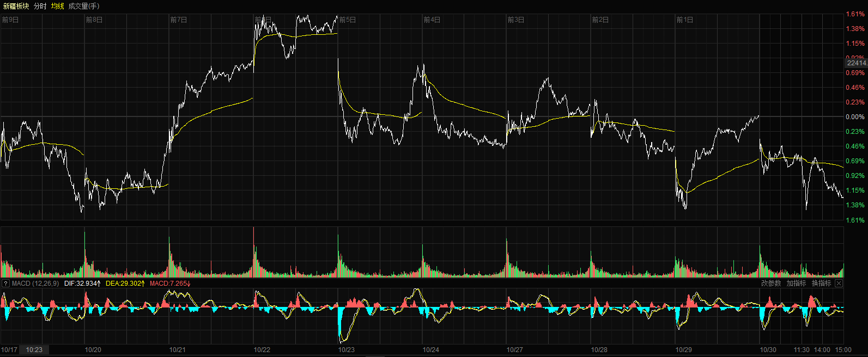
Task: Click the MACD (12,26,9) indicator name
Action: tap(35, 284)
